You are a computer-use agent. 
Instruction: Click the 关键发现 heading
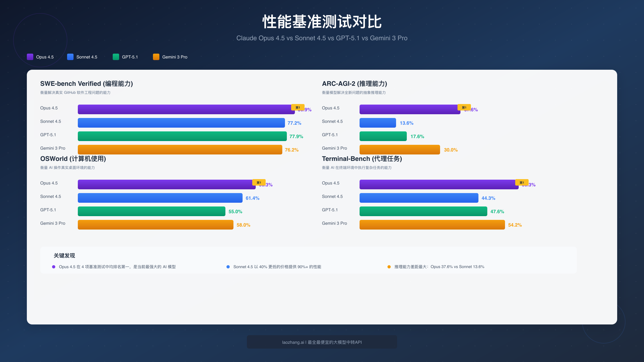click(64, 256)
